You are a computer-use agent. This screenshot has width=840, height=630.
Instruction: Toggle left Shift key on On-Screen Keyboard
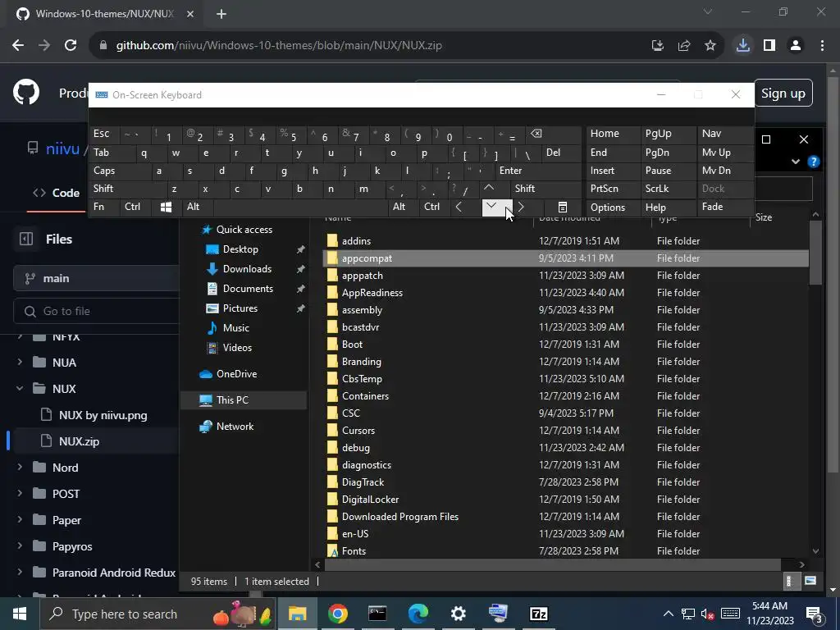(127, 189)
